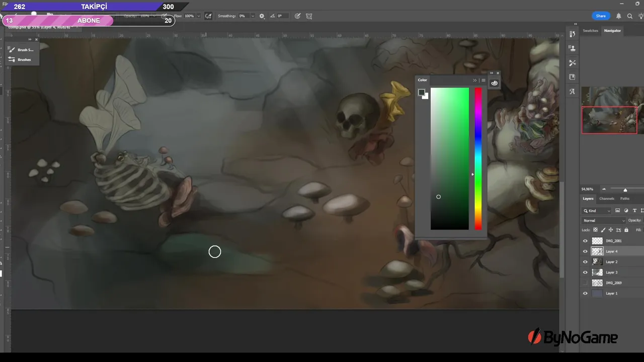The height and width of the screenshot is (362, 644).
Task: Open the Libraries panel icon
Action: click(x=572, y=77)
